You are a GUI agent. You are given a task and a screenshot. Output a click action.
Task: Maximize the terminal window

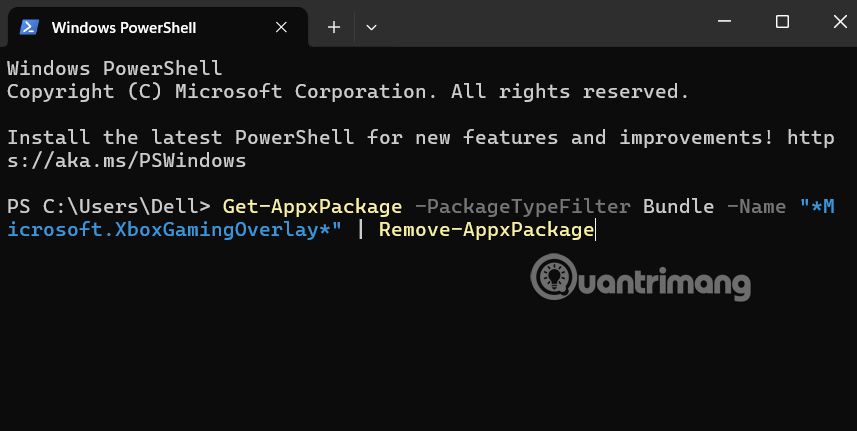(x=782, y=22)
